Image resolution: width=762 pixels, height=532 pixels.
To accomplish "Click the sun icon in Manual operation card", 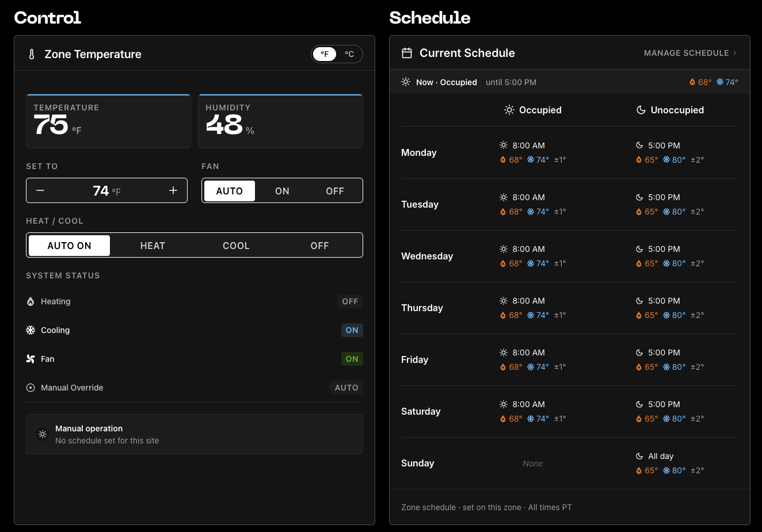I will click(43, 434).
